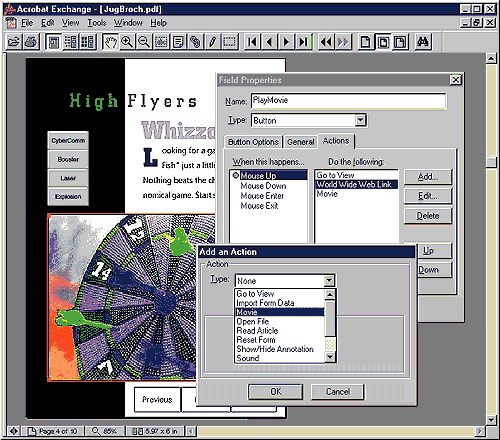Screen dimensions: 500x440
Task: Select the Zoom Out magnifier tool
Action: pyautogui.click(x=144, y=42)
